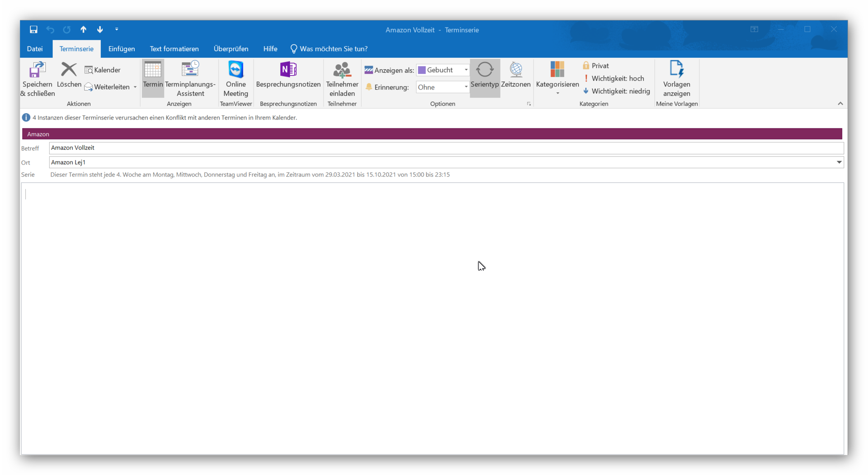
Task: Start a TeamViewer Online Meeting
Action: pos(236,79)
